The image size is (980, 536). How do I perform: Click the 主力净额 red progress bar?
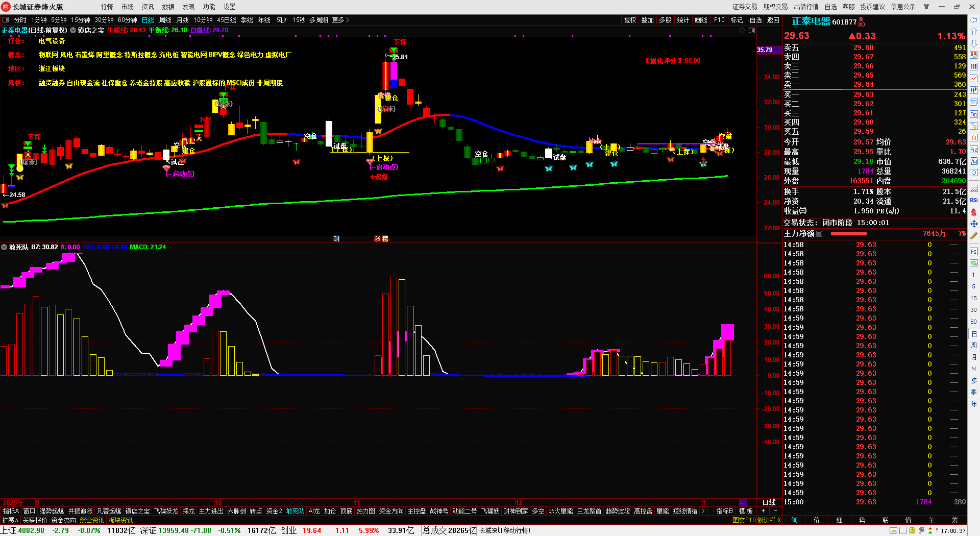coord(849,233)
